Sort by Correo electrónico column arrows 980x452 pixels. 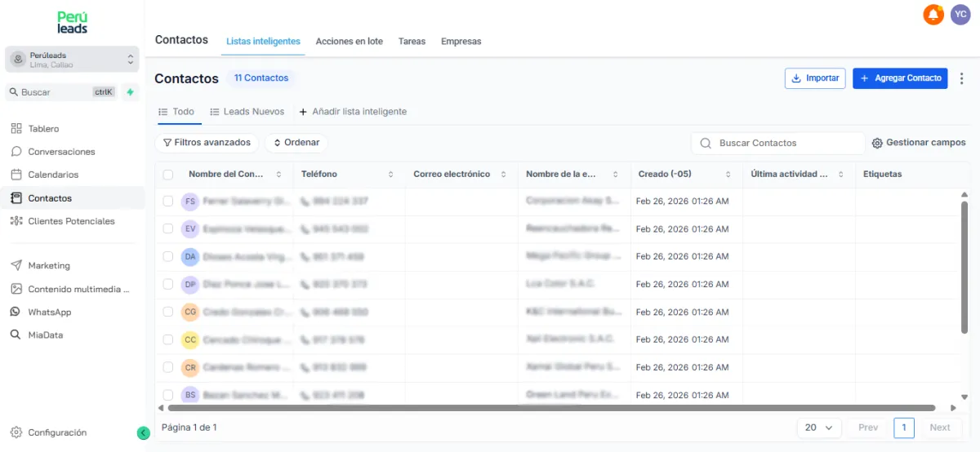click(503, 175)
